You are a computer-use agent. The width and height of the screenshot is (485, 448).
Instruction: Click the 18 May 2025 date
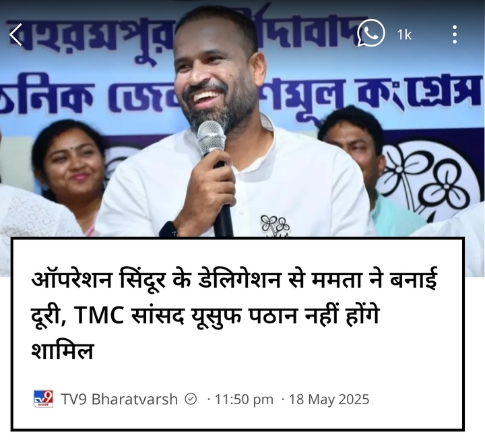point(329,399)
